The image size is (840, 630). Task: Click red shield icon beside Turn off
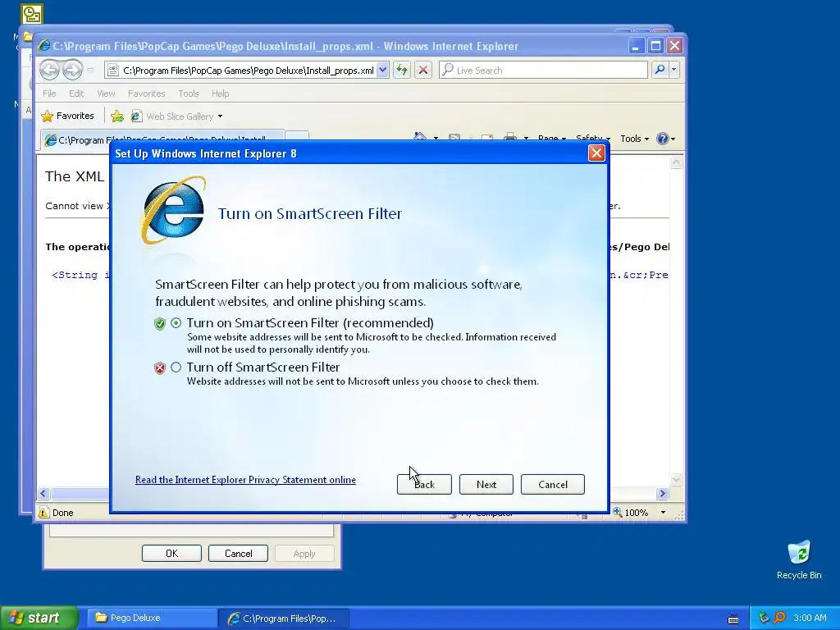pyautogui.click(x=160, y=368)
